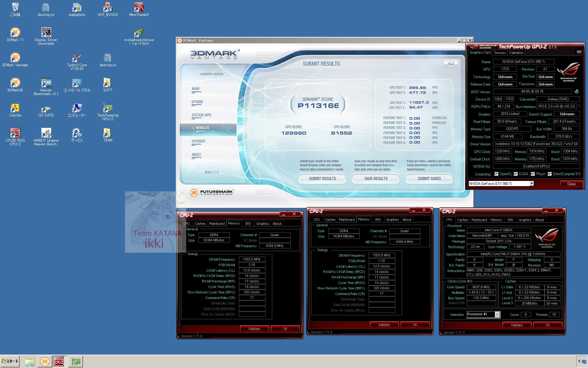The height and width of the screenshot is (368, 588).
Task: Click Validate in the left CPU-Z window
Action: (x=254, y=328)
